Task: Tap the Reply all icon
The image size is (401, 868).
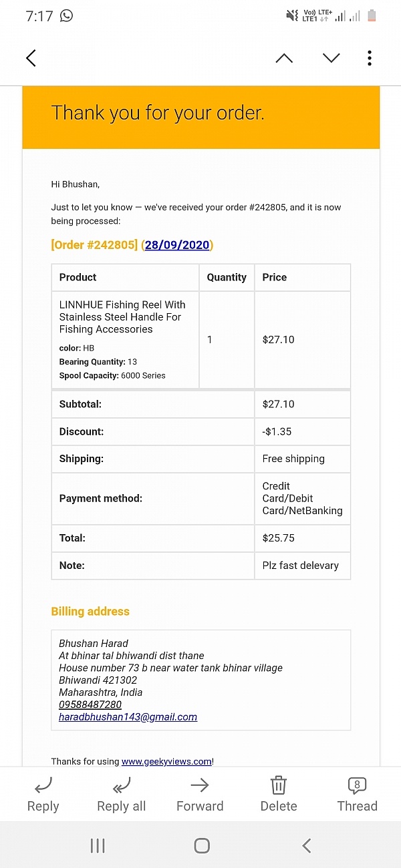Action: click(121, 785)
